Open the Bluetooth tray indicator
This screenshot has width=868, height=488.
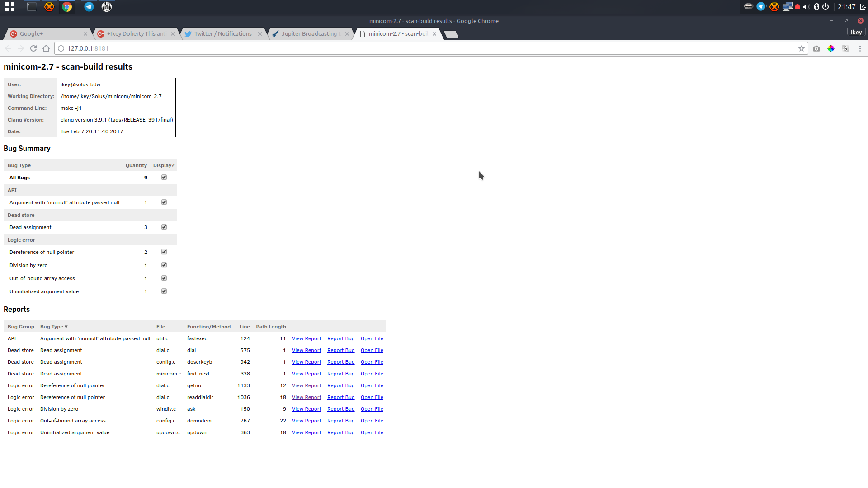pyautogui.click(x=816, y=7)
